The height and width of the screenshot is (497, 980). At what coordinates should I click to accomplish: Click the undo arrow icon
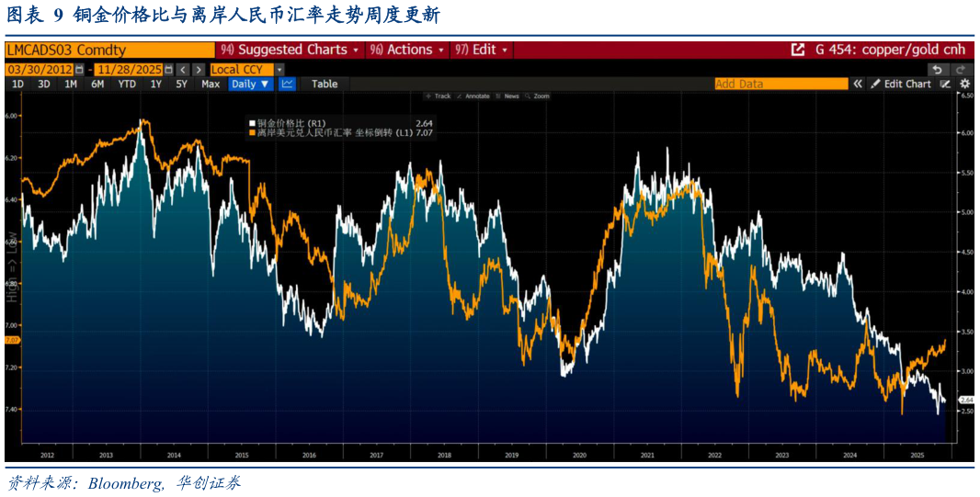937,69
